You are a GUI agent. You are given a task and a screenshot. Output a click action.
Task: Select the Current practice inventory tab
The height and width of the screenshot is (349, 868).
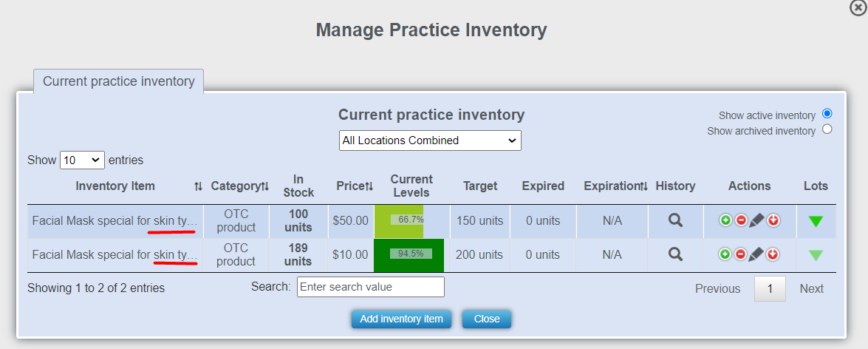pos(118,81)
